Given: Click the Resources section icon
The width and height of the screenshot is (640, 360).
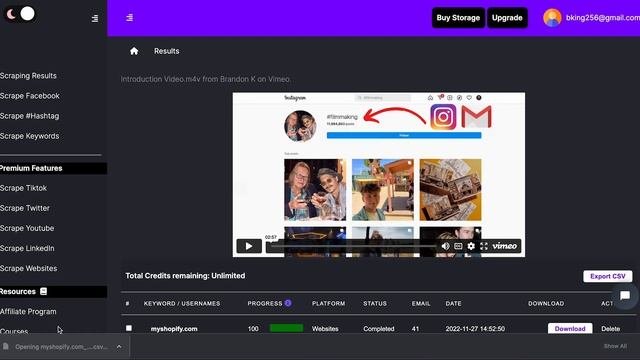Looking at the screenshot, I should pos(43,291).
